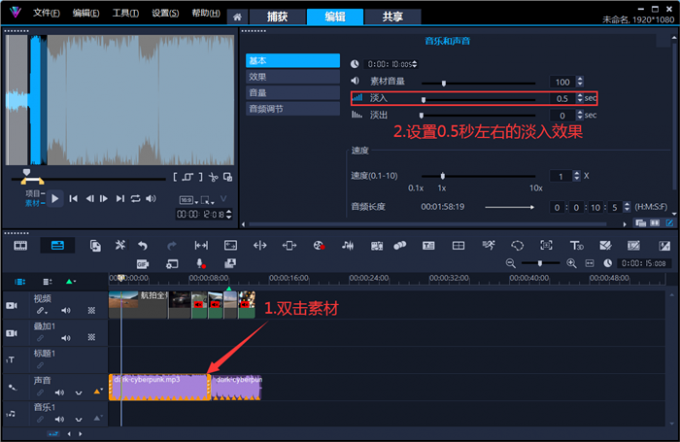The image size is (680, 442).
Task: Toggle ripple editing on 标题1 track
Action: [40, 365]
